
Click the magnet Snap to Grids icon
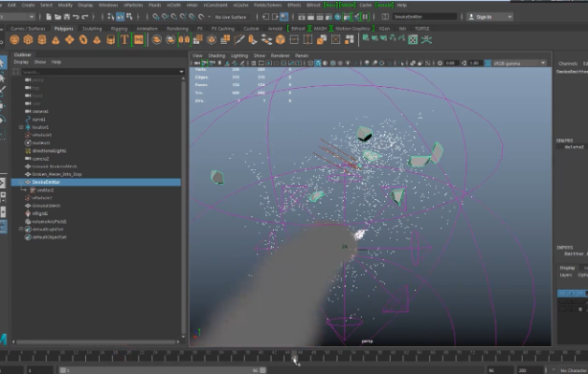point(155,17)
